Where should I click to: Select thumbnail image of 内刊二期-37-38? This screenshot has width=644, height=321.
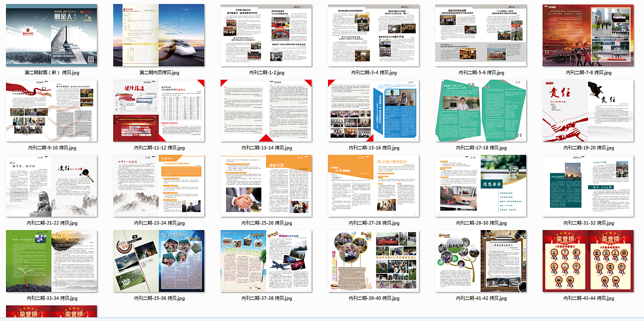pos(266,261)
